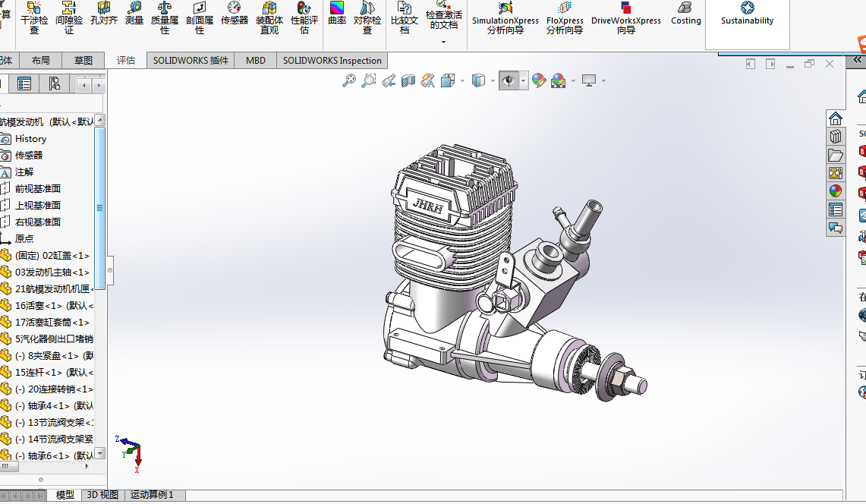Open dropdown arrow next to Apply Scene
This screenshot has height=504, width=866.
tap(573, 81)
